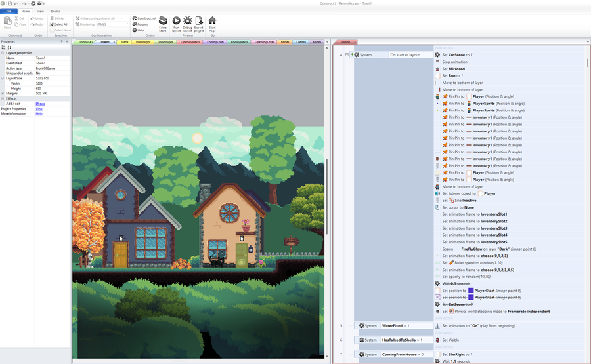
Task: Open Construct.net from the Online group
Action: pos(144,18)
